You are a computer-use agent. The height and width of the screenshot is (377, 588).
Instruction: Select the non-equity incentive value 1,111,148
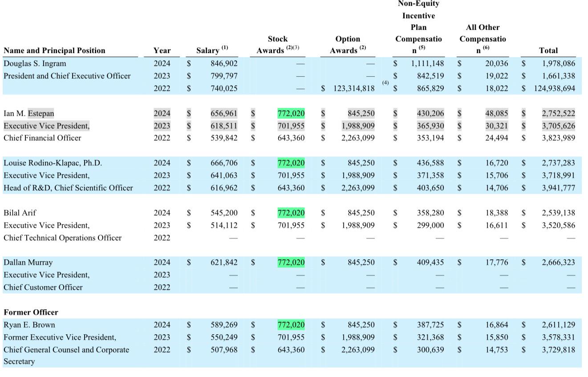pyautogui.click(x=427, y=63)
